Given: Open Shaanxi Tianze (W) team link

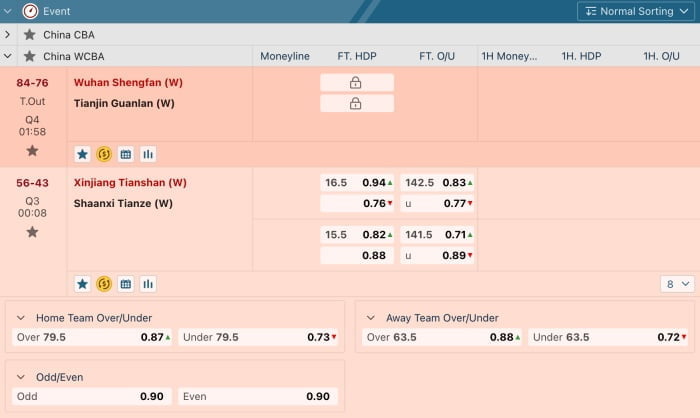Looking at the screenshot, I should 123,203.
